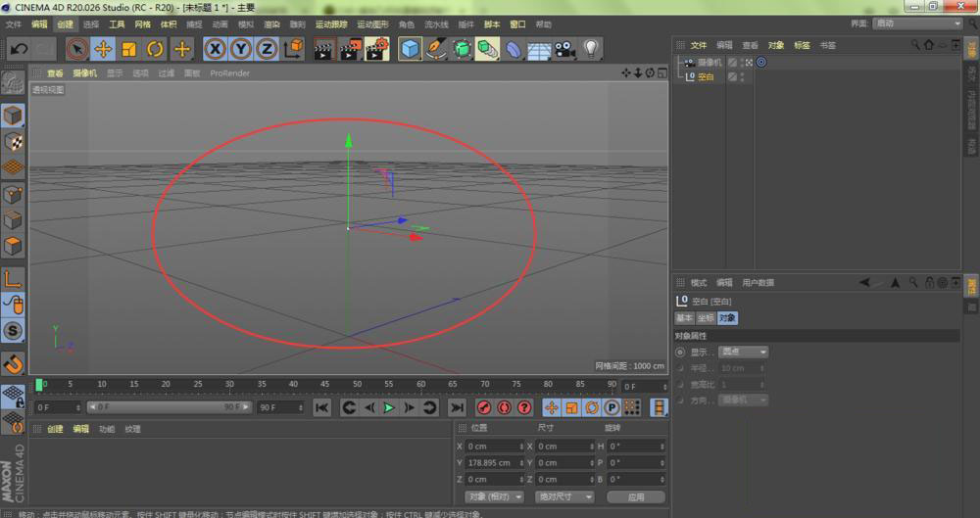Click the camera target tag icon
980x518 pixels.
click(761, 62)
